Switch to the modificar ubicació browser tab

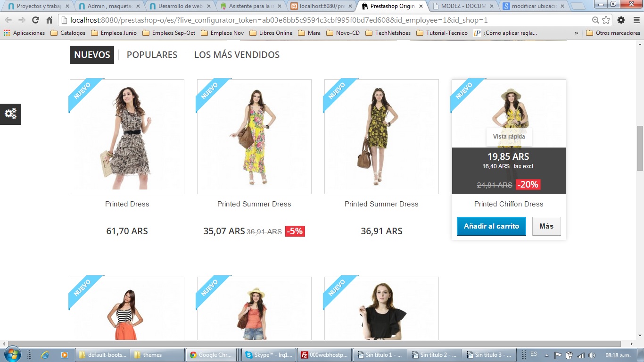533,7
